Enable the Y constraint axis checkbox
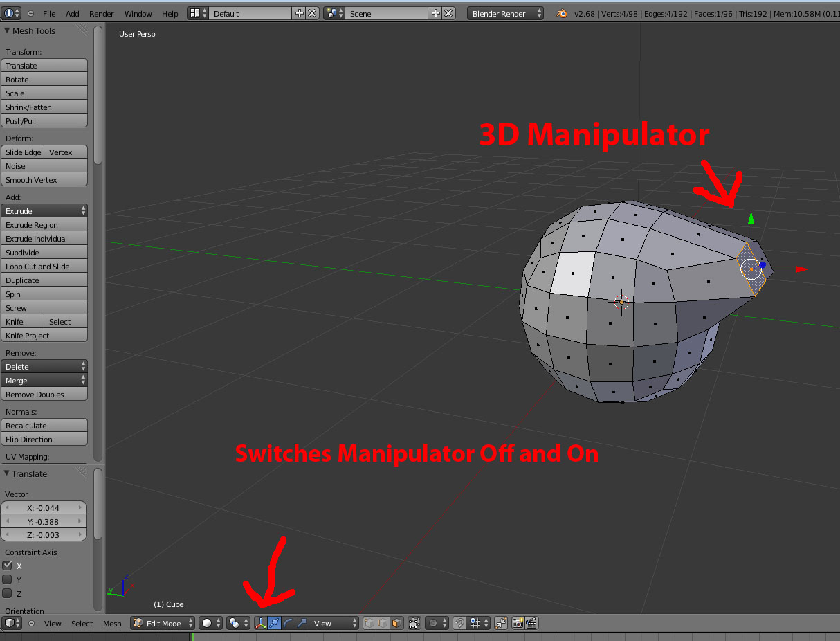This screenshot has width=840, height=641. [x=8, y=579]
